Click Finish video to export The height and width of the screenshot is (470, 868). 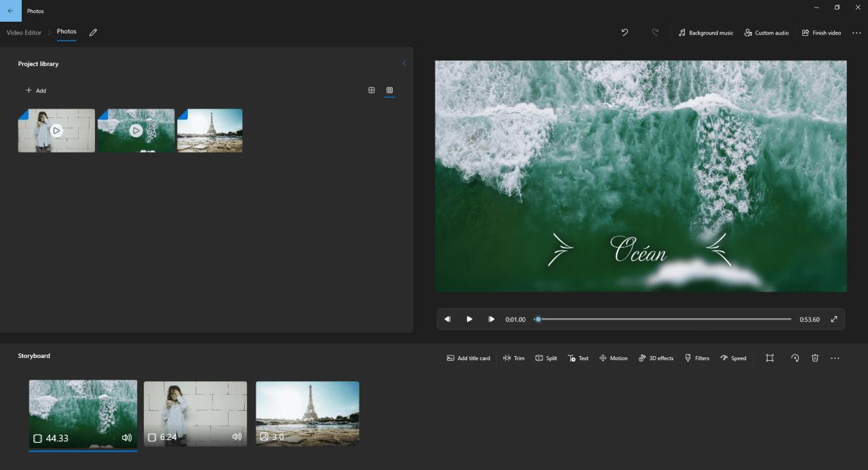[821, 33]
